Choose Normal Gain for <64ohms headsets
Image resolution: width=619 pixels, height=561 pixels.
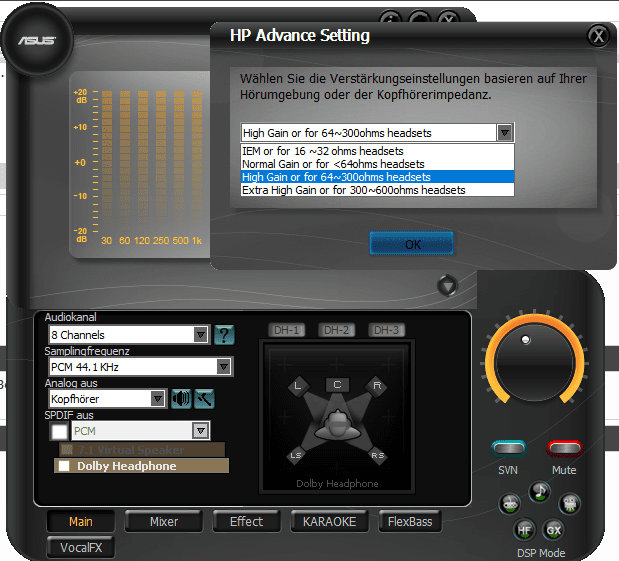coord(377,164)
